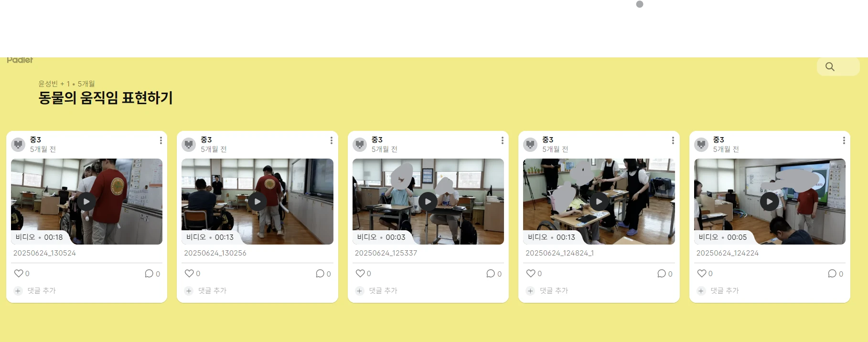Click author name 윤성빈
The image size is (868, 342).
pos(48,84)
